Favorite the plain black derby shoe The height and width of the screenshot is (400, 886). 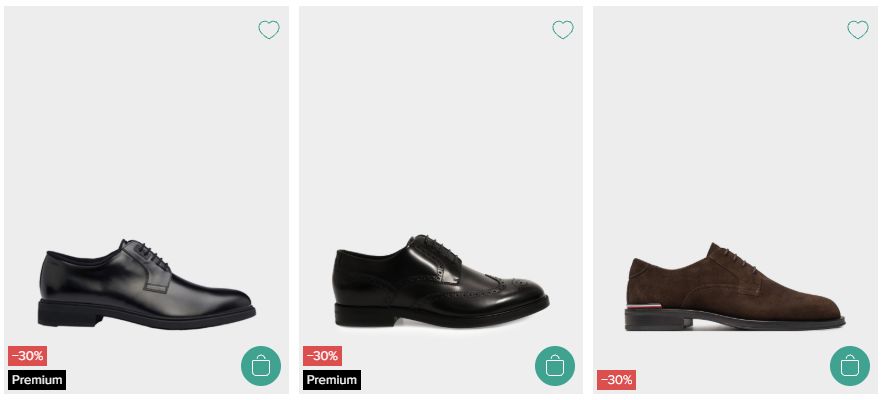click(268, 30)
